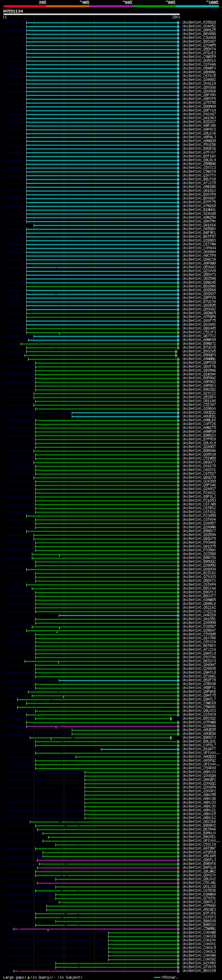Viewport: 222px width, 980px height.
Task: Select the UniRef100_A8HJ12 label
Action: point(199,818)
